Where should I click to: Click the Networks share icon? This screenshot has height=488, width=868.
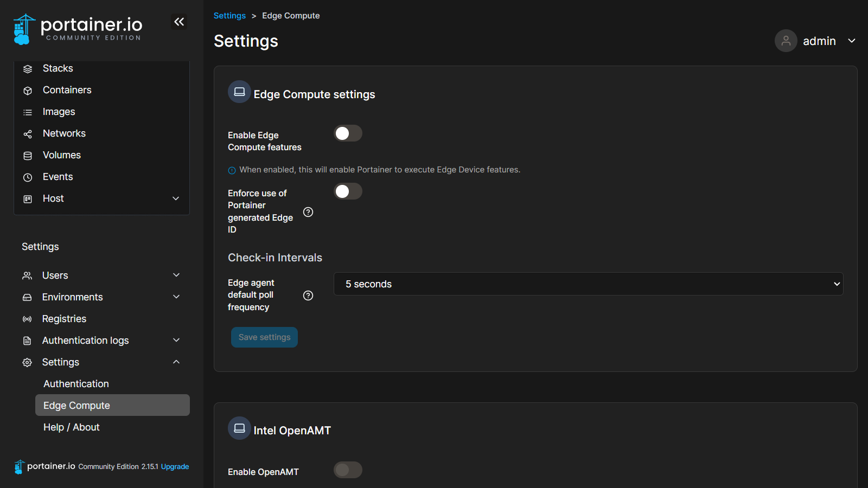coord(28,134)
